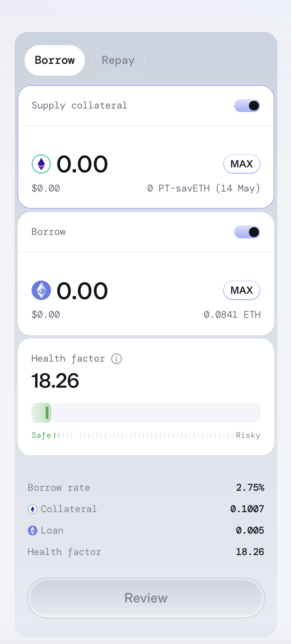Switch to the Repay tab
This screenshot has width=291, height=644.
tap(118, 61)
